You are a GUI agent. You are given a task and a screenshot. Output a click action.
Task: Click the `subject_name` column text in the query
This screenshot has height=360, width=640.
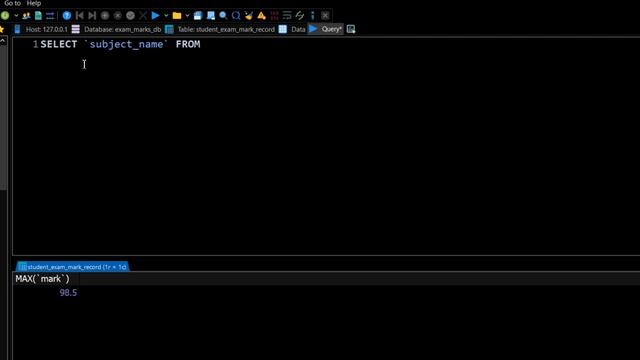(x=126, y=44)
